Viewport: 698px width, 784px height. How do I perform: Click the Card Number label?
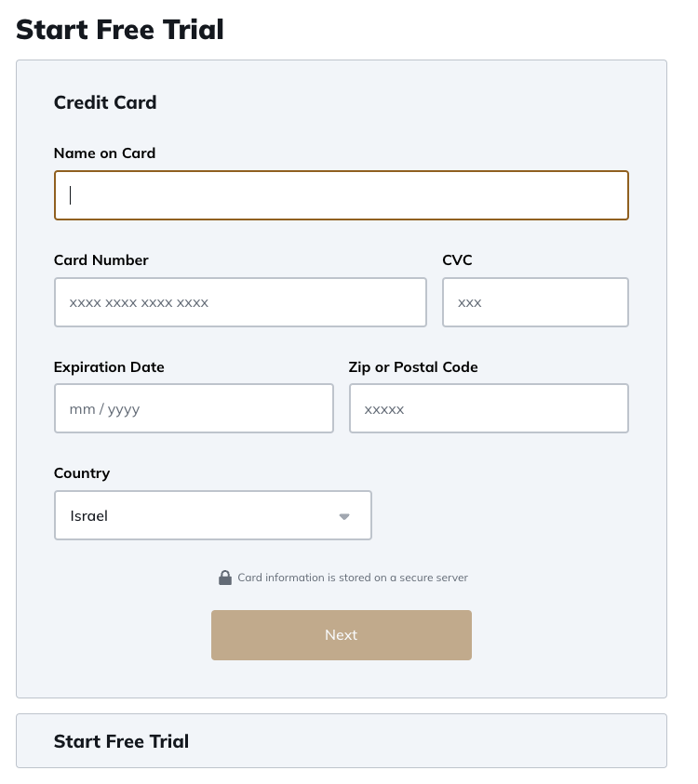101,260
